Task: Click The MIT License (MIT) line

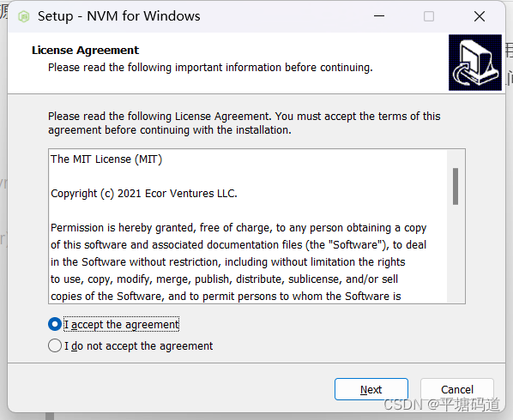Action: point(106,159)
